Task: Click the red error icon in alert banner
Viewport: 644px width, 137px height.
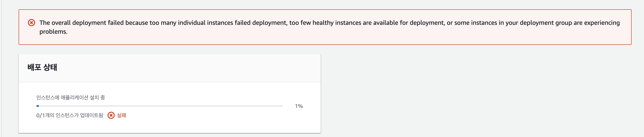Action: tap(31, 23)
